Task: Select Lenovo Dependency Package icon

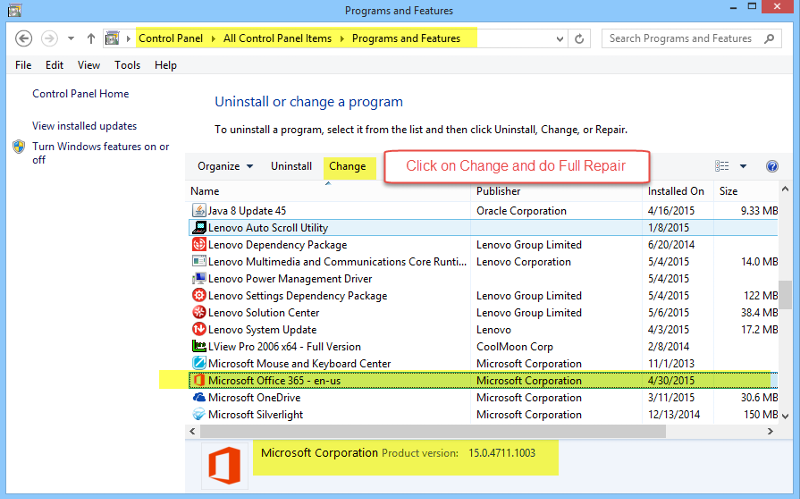Action: tap(199, 244)
